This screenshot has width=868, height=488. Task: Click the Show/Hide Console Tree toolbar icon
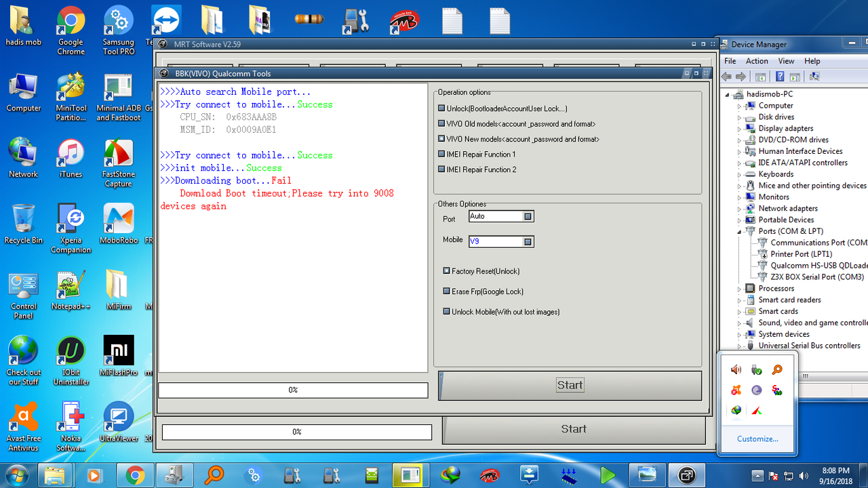pyautogui.click(x=761, y=77)
